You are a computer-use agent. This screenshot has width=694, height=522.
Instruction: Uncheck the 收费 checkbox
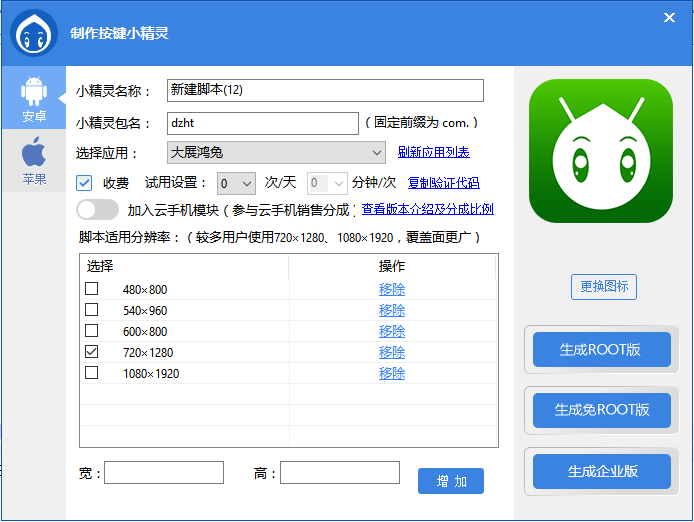pos(84,183)
